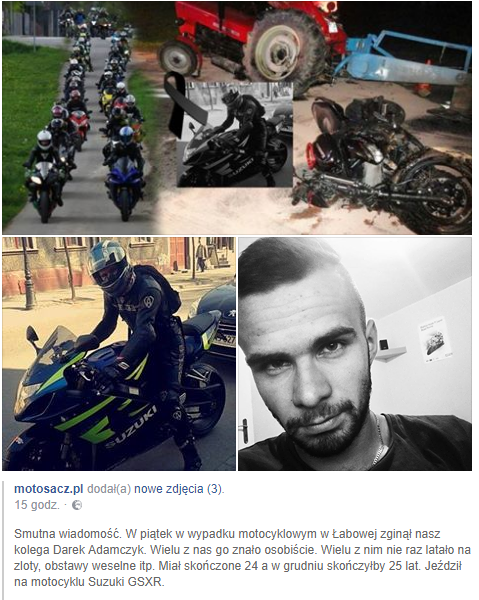Open the motosacz.pl page link

[x=49, y=489]
